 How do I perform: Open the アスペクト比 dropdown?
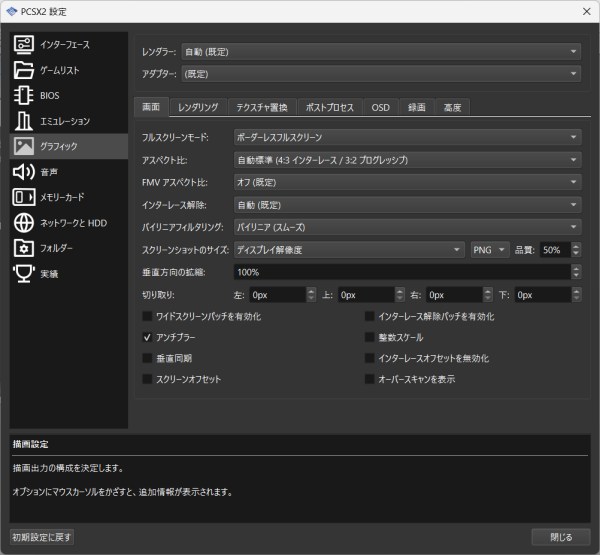tap(408, 160)
